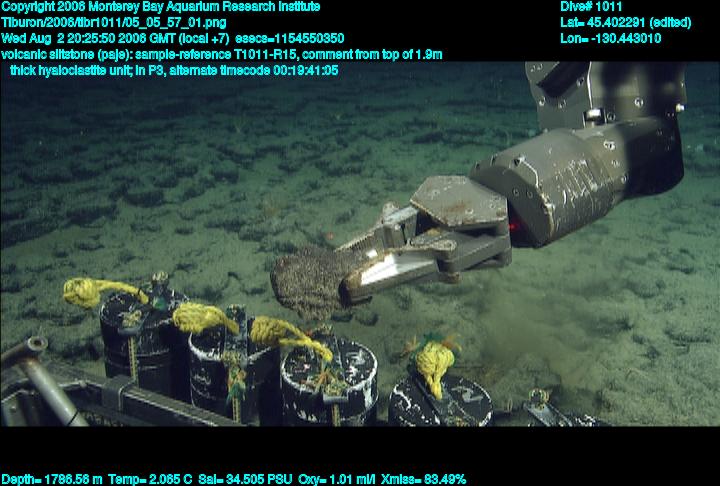720x486 pixels.
Task: Click the 'thick hyaloclastite unit' comment text
Action: (71, 71)
